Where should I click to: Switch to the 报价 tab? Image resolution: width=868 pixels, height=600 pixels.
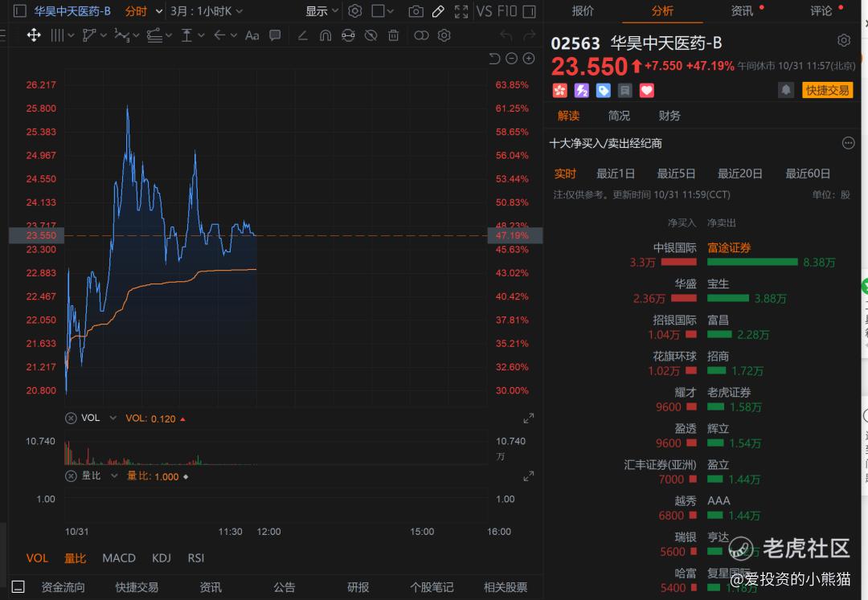(x=583, y=11)
